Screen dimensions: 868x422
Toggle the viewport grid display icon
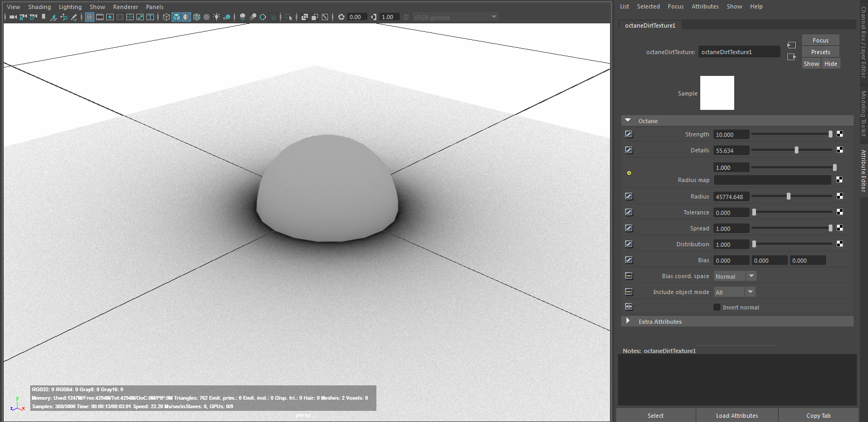[x=90, y=17]
